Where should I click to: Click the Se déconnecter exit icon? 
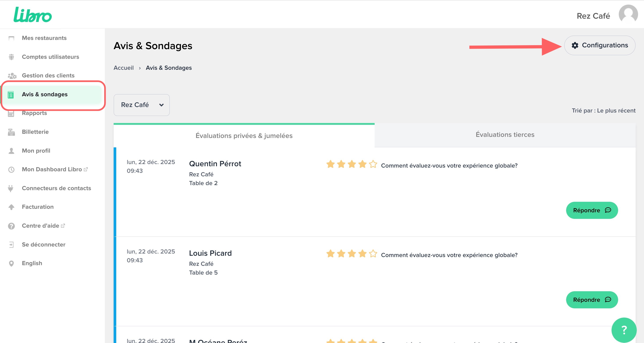coord(11,245)
